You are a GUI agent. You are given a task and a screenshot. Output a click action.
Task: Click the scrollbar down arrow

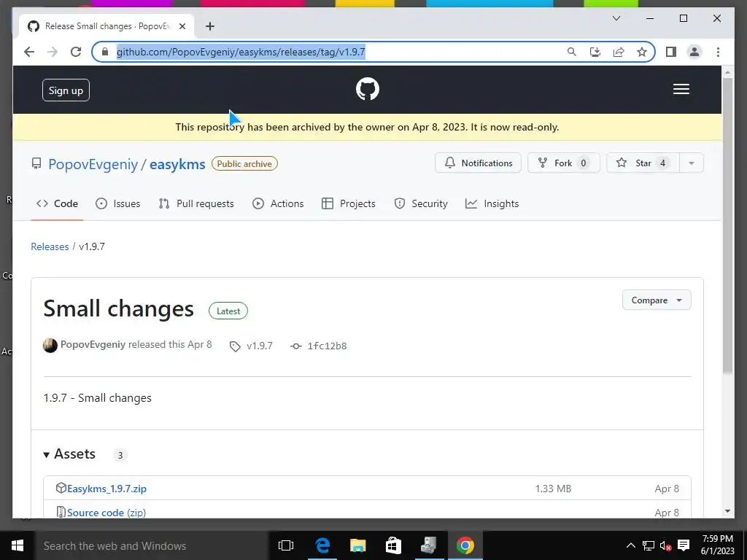[x=727, y=511]
